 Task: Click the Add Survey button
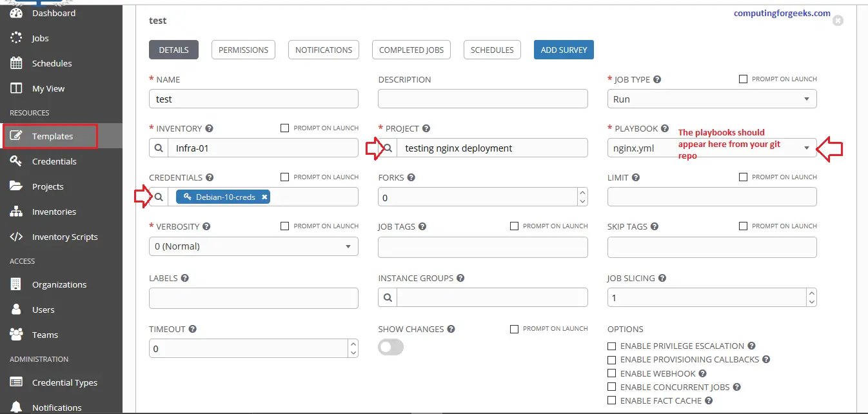pos(564,49)
